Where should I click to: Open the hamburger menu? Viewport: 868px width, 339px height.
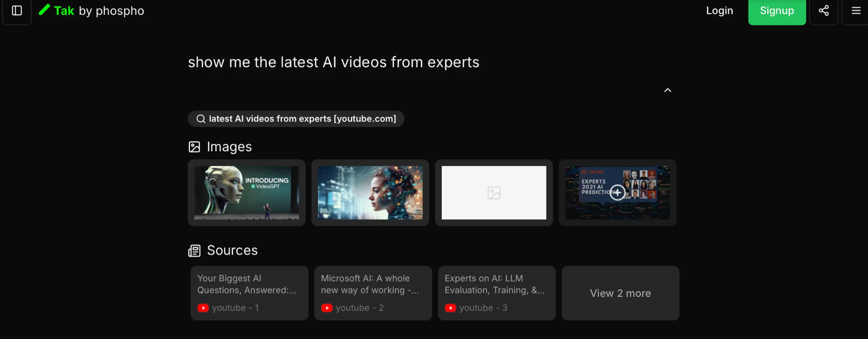coord(856,10)
